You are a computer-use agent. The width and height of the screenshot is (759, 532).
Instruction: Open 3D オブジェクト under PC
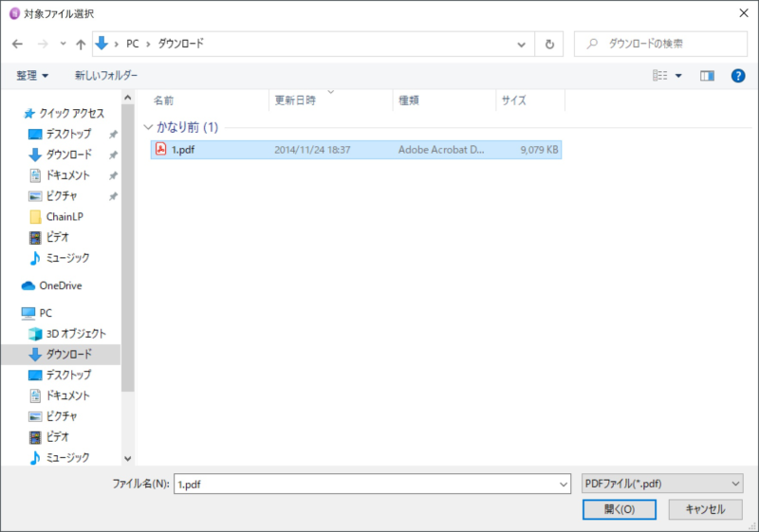tap(76, 334)
